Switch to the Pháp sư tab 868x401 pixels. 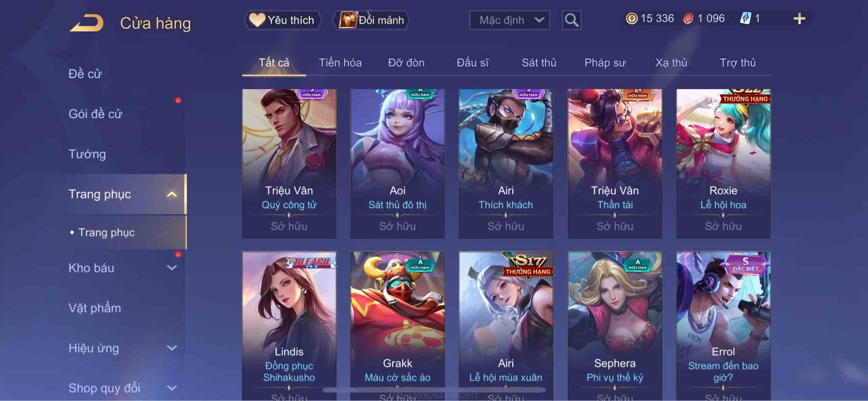click(605, 63)
